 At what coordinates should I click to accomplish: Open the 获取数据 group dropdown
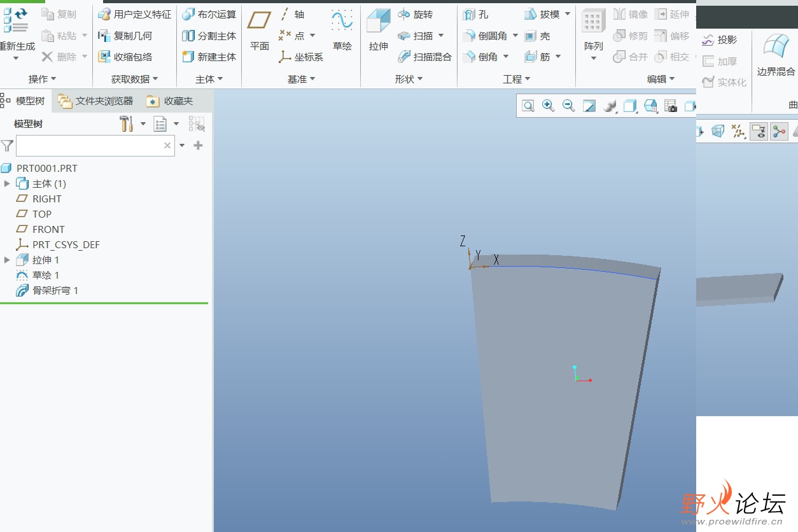point(134,79)
